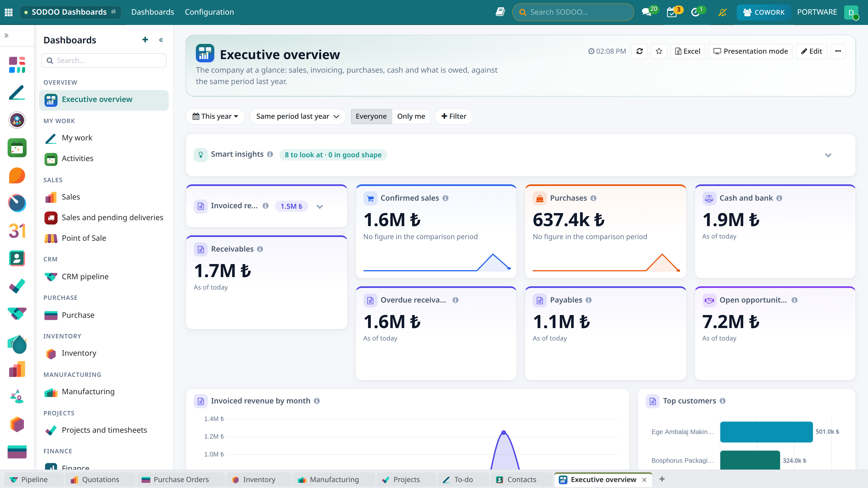The width and height of the screenshot is (868, 488).
Task: Open Sales and pending deliveries dashboard
Action: (104, 217)
